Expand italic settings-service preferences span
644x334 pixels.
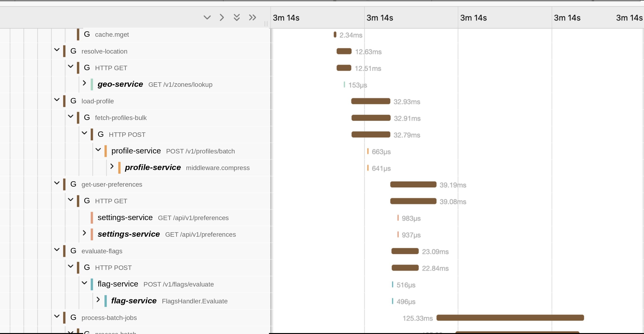pyautogui.click(x=85, y=233)
